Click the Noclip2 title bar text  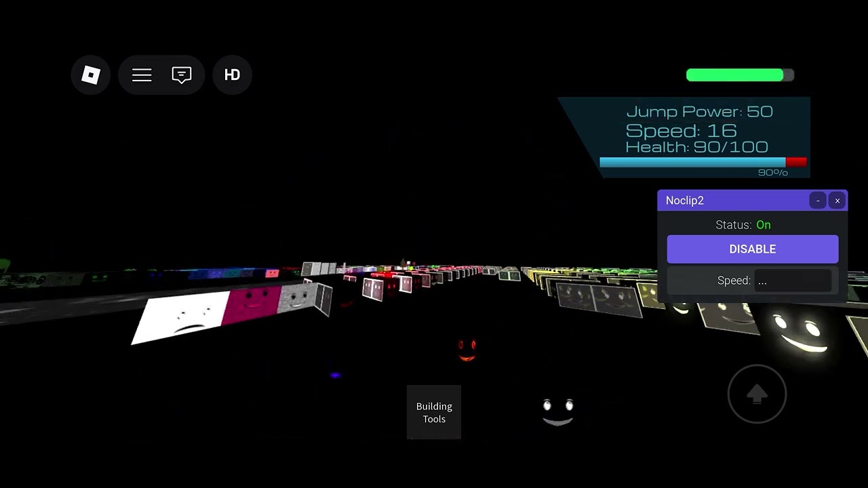pos(685,201)
